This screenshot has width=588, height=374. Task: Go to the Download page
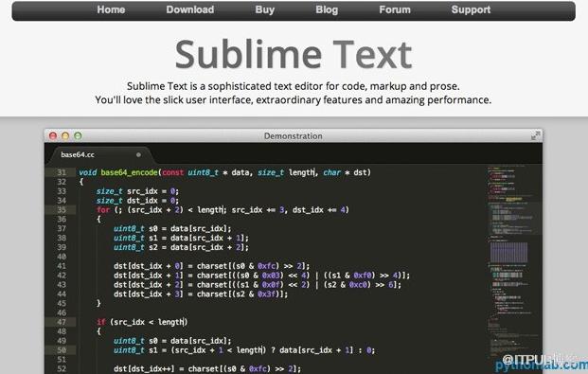(190, 9)
